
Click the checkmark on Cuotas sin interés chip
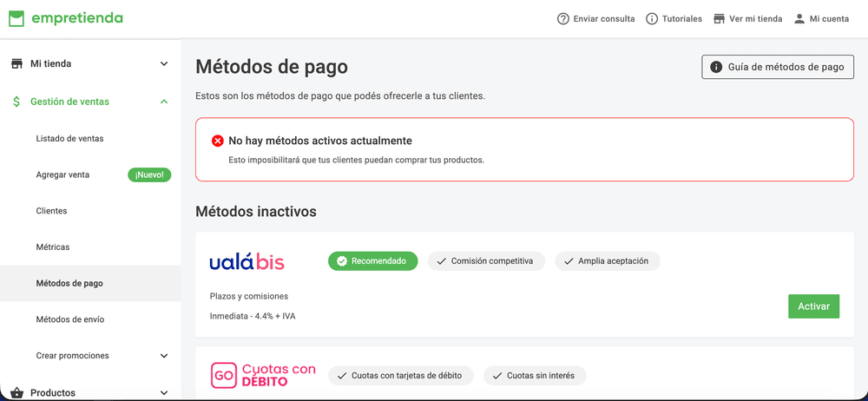click(497, 376)
